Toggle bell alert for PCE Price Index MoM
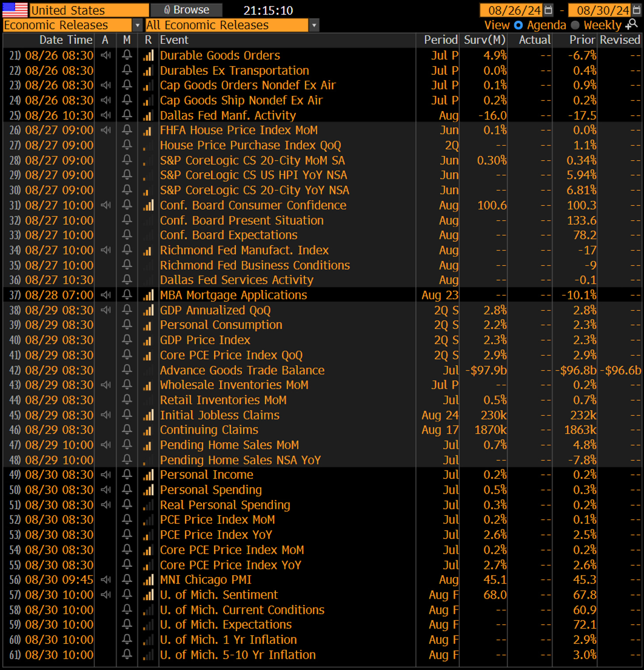 pyautogui.click(x=127, y=520)
